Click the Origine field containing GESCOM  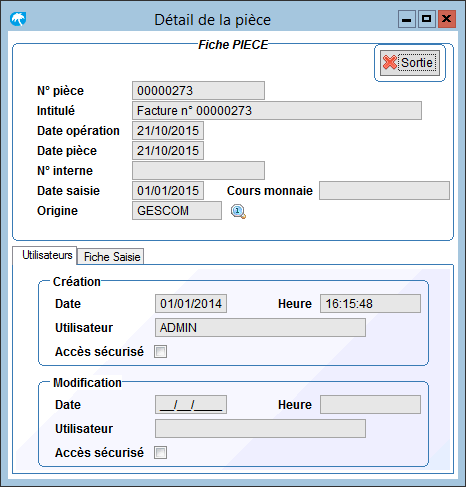click(177, 211)
